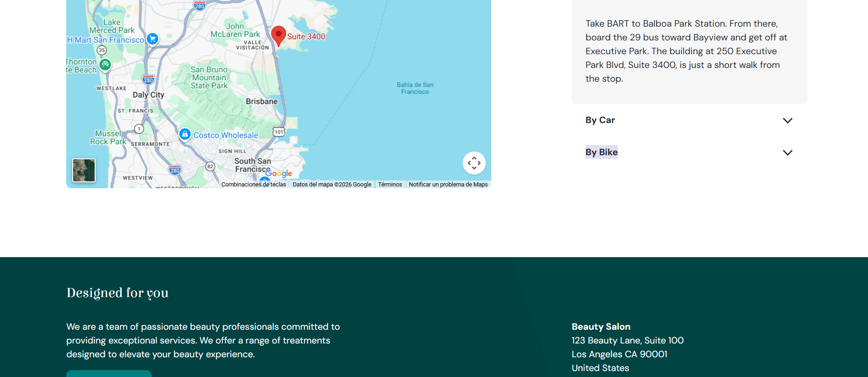This screenshot has width=868, height=377.
Task: Click the Highway 101 shield near Brisbane
Action: 279,132
